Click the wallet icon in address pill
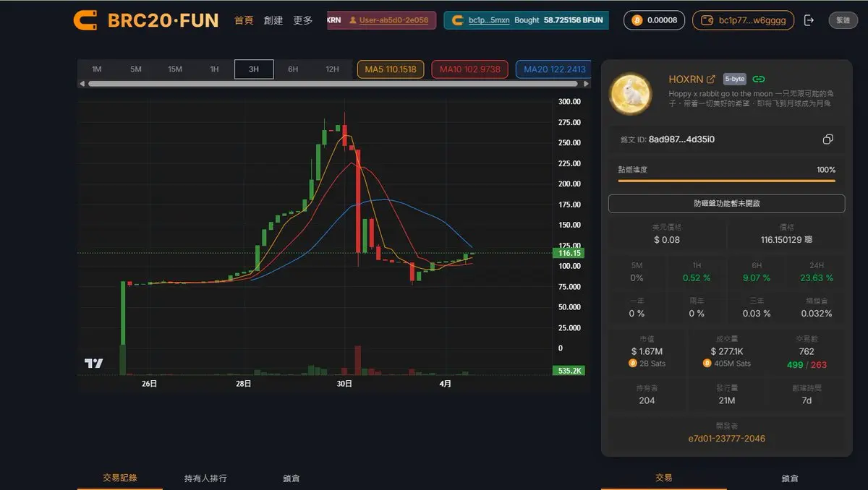Viewport: 868px width, 490px height. tap(707, 20)
